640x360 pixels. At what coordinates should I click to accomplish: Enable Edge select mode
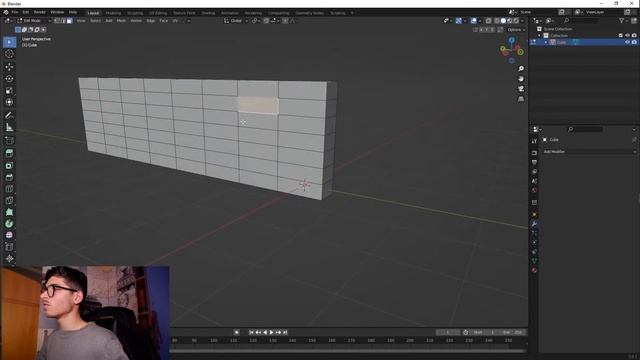(x=63, y=20)
